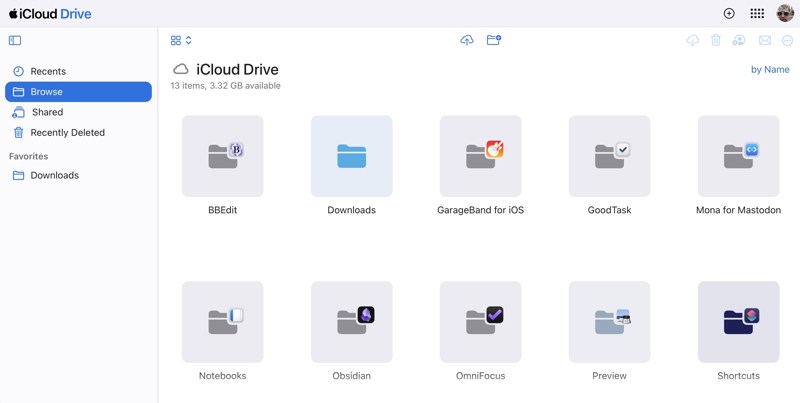This screenshot has height=403, width=800.
Task: Click the email envelope icon in toolbar
Action: [765, 40]
